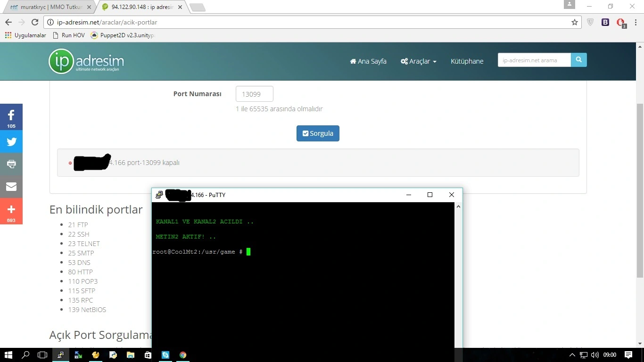644x362 pixels.
Task: Click the Port Numarası field showing 13099
Action: tap(255, 94)
